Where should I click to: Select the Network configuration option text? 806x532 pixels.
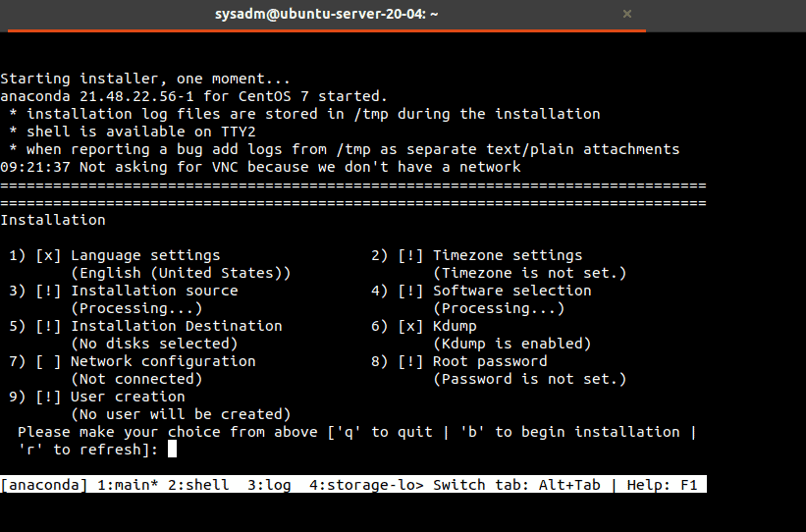tap(163, 362)
